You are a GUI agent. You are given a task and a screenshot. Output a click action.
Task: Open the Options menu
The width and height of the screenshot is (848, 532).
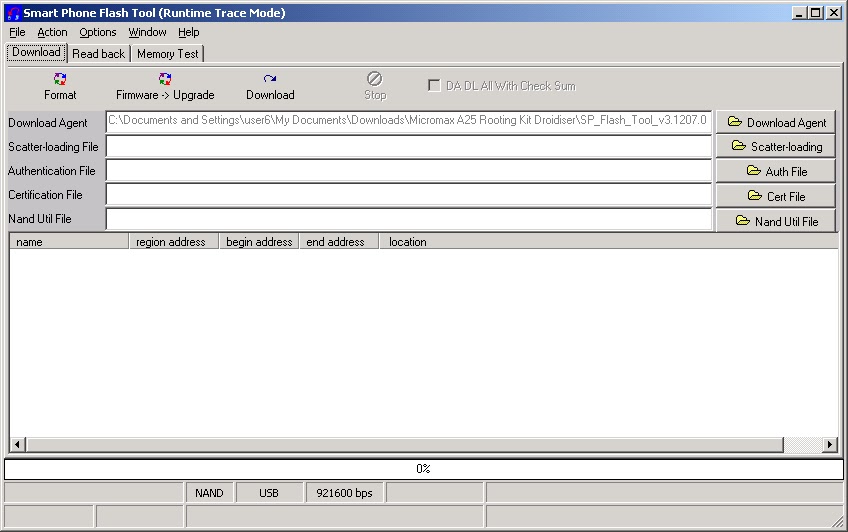click(x=98, y=32)
